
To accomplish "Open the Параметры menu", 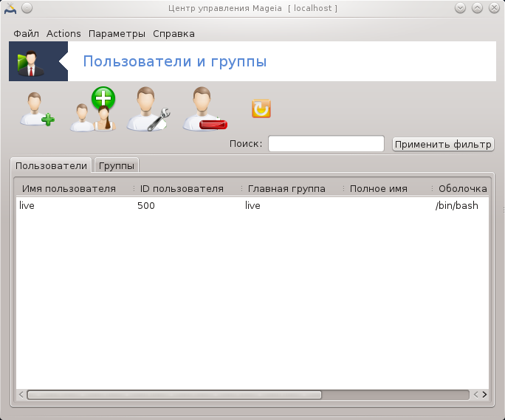I will (117, 34).
